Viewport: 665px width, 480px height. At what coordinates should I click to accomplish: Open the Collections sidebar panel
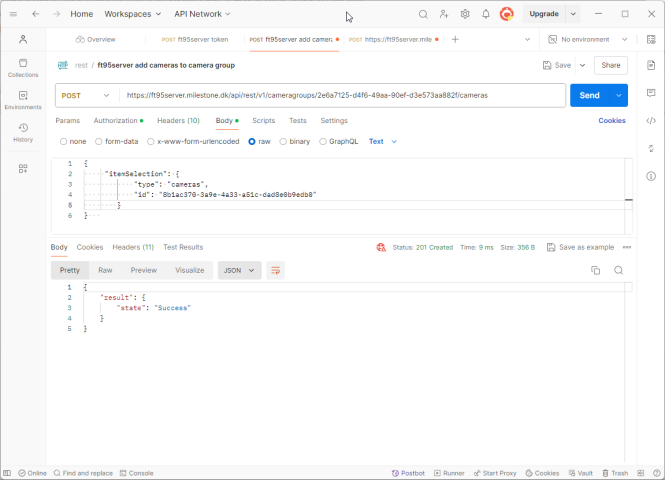click(x=22, y=67)
